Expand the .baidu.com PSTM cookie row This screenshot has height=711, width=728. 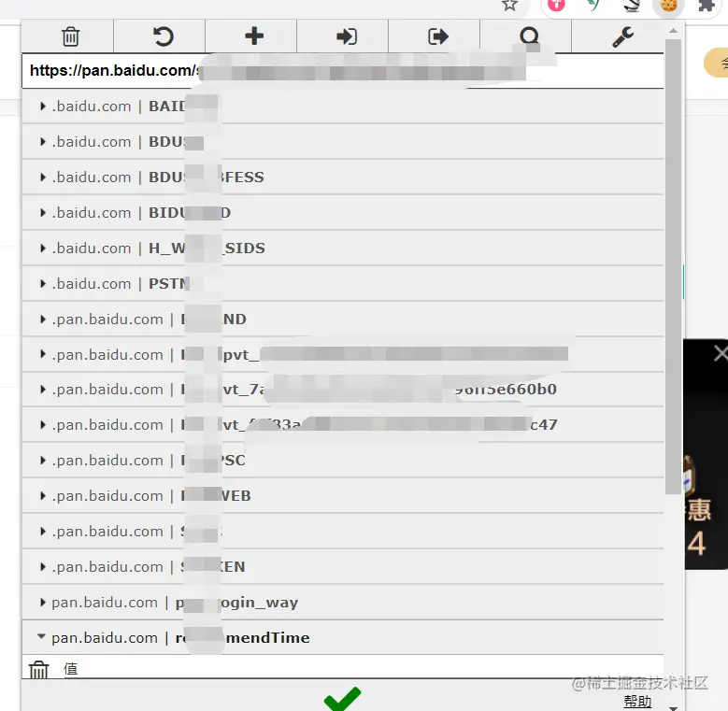point(343,284)
